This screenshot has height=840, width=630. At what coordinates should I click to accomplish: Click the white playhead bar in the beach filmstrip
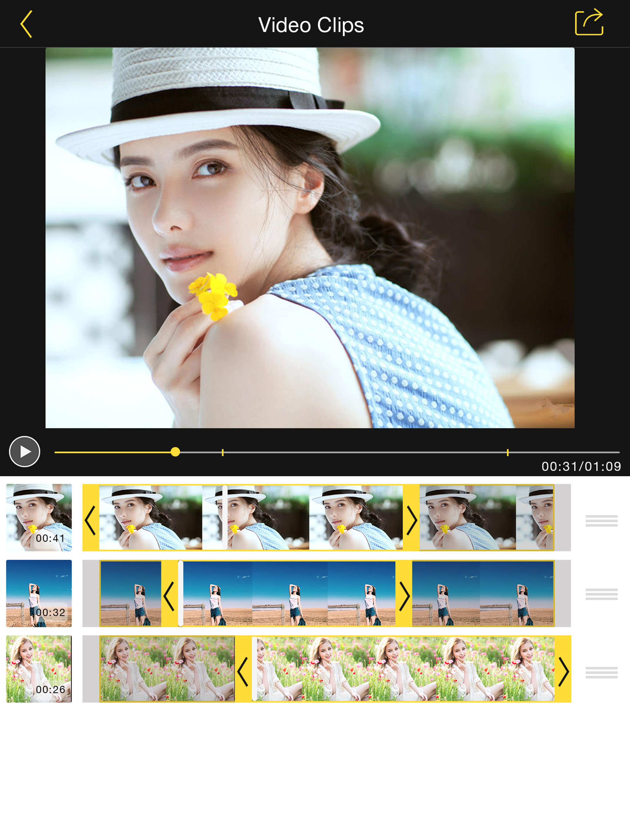(181, 593)
